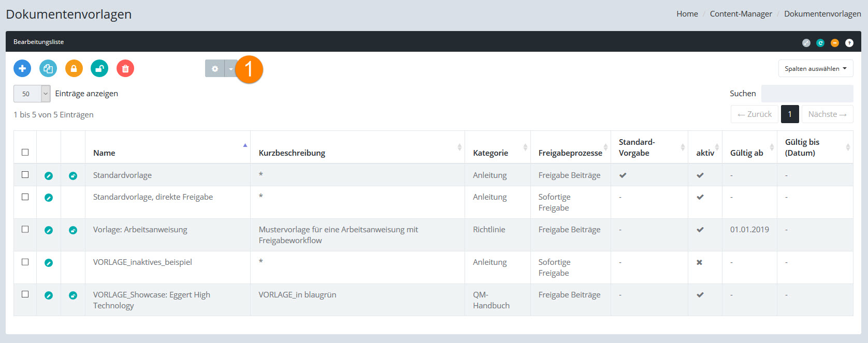Check the VORLAGE_inaktives_beispiel row checkbox
This screenshot has height=343, width=868.
[x=25, y=262]
